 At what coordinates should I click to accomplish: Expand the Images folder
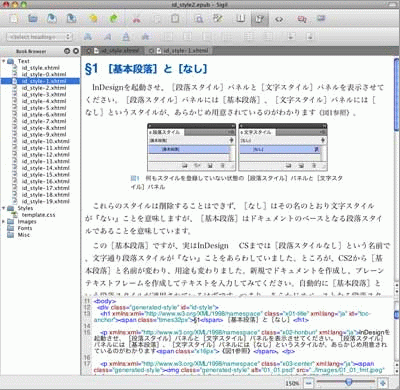4,222
